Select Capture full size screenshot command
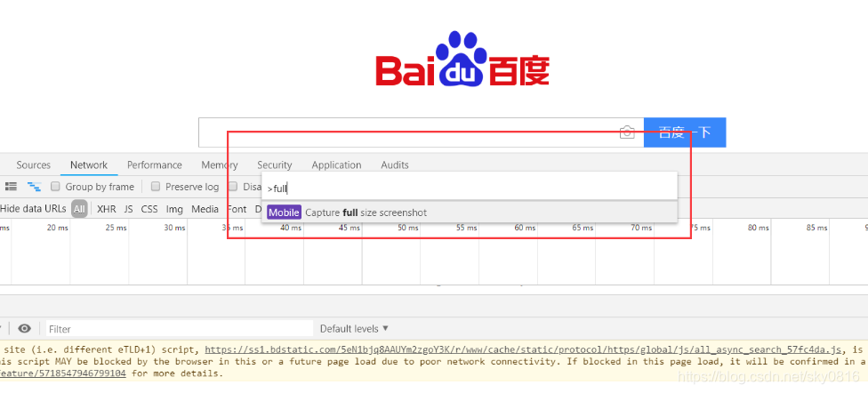Image resolution: width=868 pixels, height=393 pixels. point(470,213)
